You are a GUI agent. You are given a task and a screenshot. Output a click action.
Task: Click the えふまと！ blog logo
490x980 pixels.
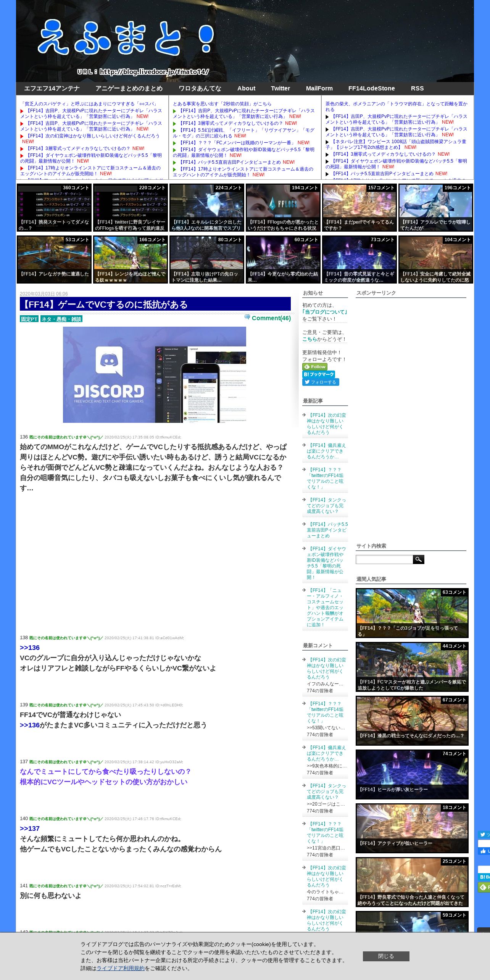point(126,37)
